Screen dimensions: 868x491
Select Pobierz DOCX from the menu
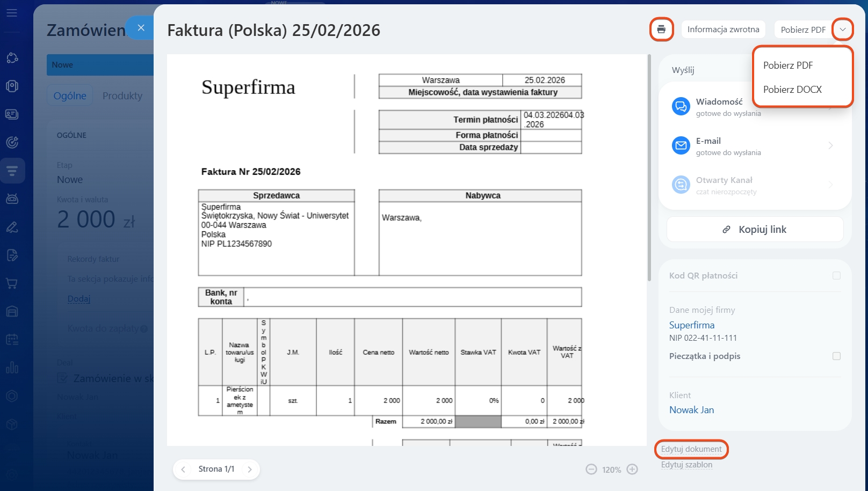point(792,90)
